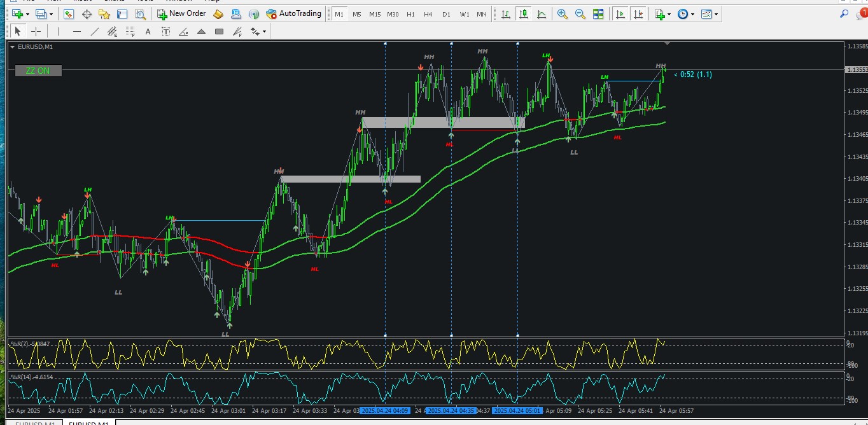Screen dimensions: 868x425
Task: Select the crosshair cursor tool
Action: [x=36, y=31]
